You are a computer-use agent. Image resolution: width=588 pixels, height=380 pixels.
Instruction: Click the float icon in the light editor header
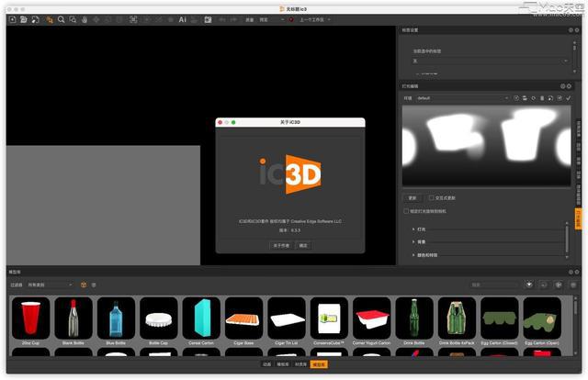(562, 86)
